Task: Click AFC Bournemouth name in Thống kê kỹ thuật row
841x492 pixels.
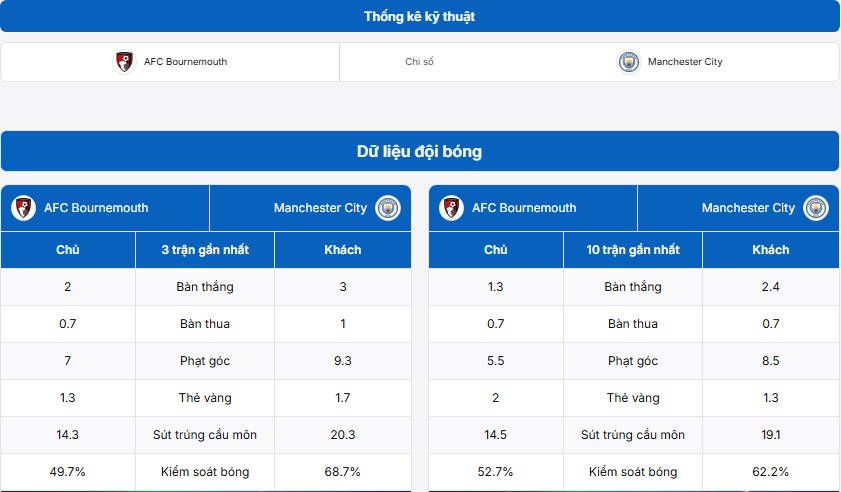Action: (x=186, y=62)
